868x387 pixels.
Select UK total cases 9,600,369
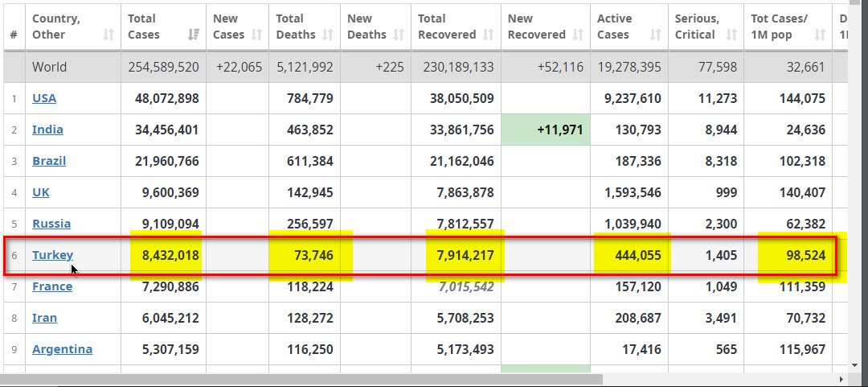pos(170,192)
